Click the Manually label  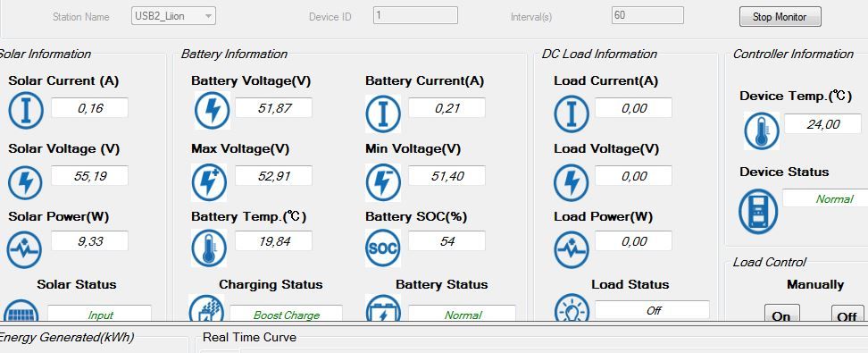click(814, 285)
